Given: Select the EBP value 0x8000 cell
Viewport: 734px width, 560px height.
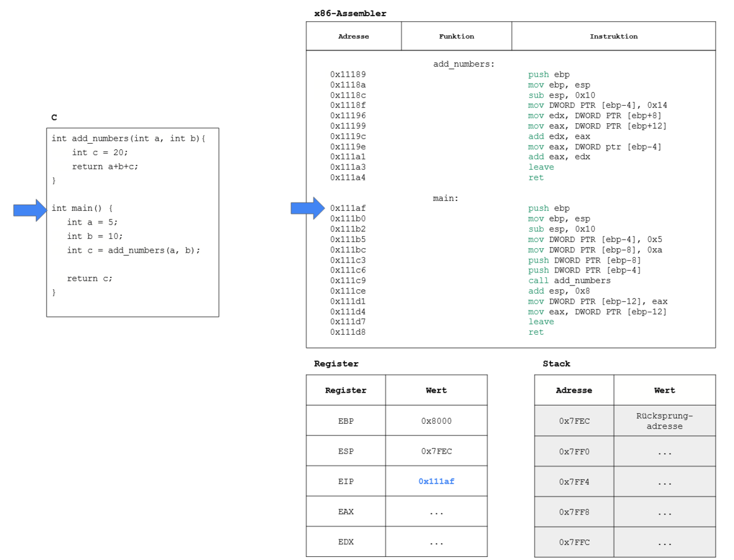Looking at the screenshot, I should [436, 421].
